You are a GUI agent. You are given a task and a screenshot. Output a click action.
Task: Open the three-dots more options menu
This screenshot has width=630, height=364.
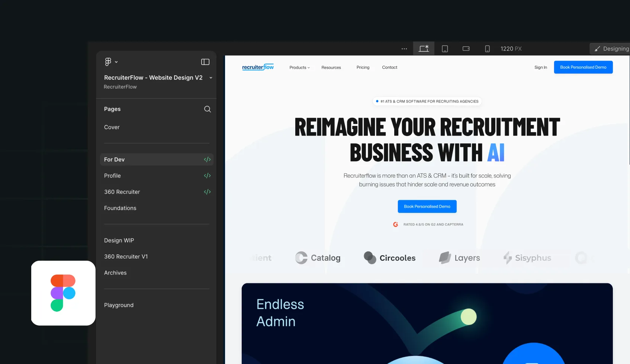click(404, 49)
